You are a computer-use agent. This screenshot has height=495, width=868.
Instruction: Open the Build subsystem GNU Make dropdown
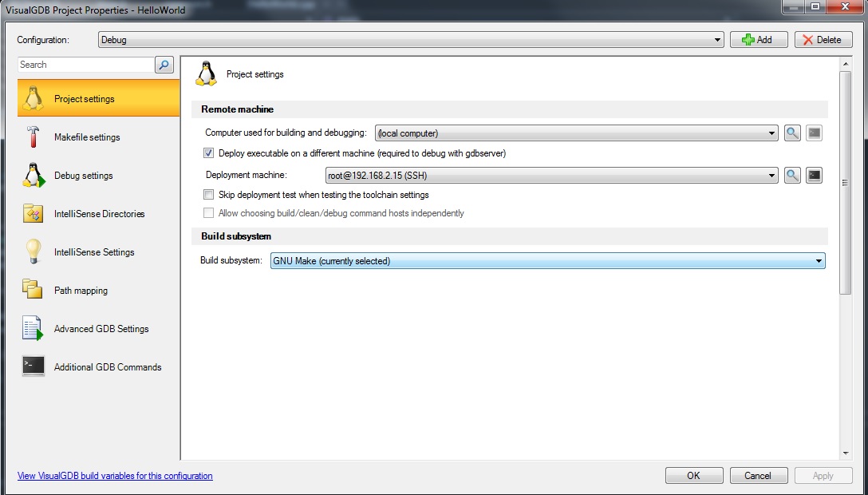547,261
